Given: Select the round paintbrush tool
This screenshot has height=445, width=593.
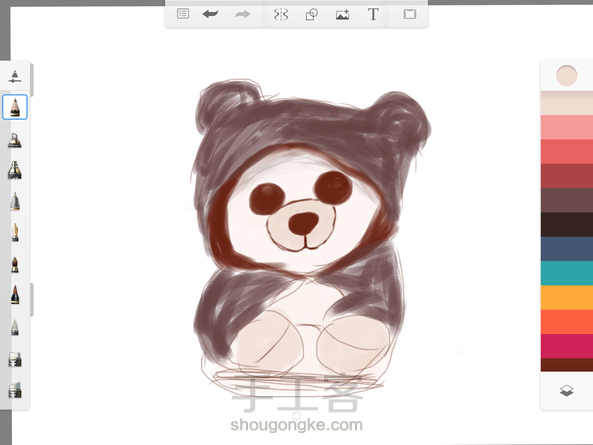Looking at the screenshot, I should pos(15,265).
